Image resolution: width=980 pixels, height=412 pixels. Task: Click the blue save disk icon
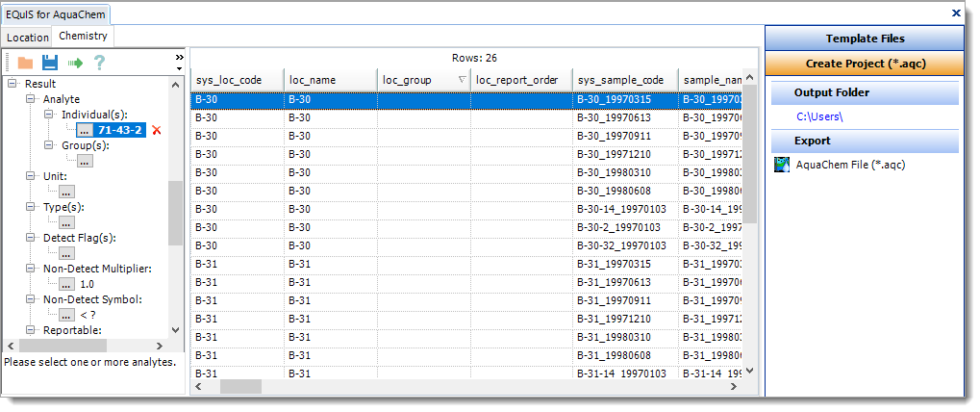coord(50,63)
